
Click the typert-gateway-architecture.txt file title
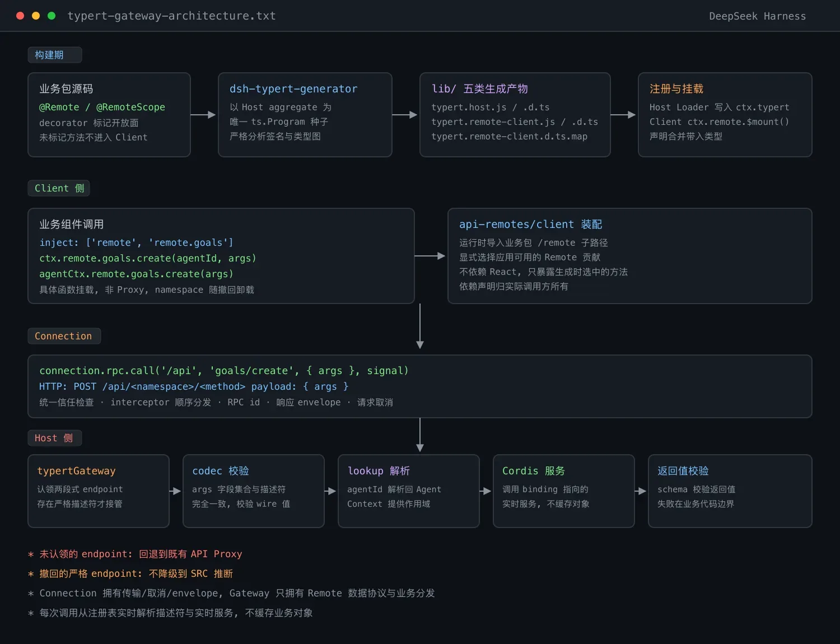171,16
